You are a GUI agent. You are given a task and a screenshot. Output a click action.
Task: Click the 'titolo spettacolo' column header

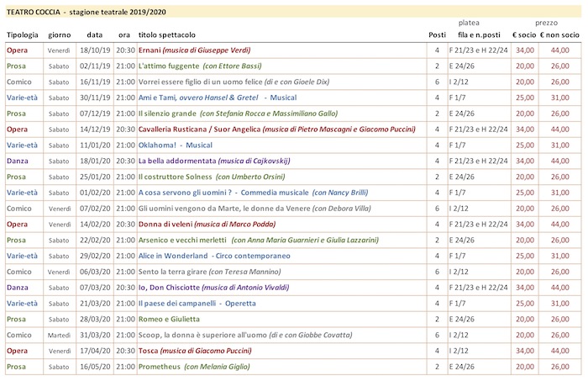[167, 35]
